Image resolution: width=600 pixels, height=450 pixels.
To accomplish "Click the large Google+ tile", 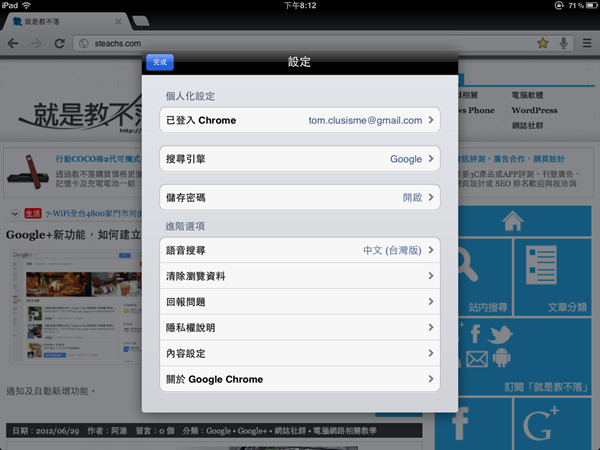I will tap(553, 424).
